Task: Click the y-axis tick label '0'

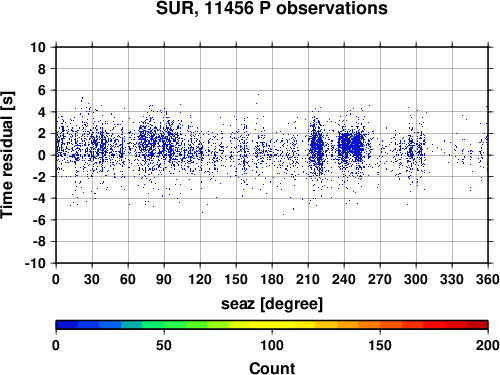Action: [42, 155]
